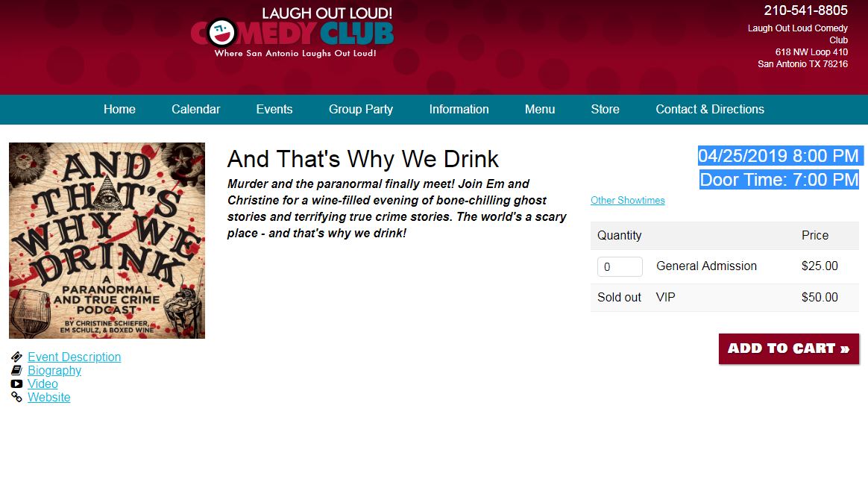Viewport: 868px width, 485px height.
Task: Open the Video link
Action: coord(43,384)
